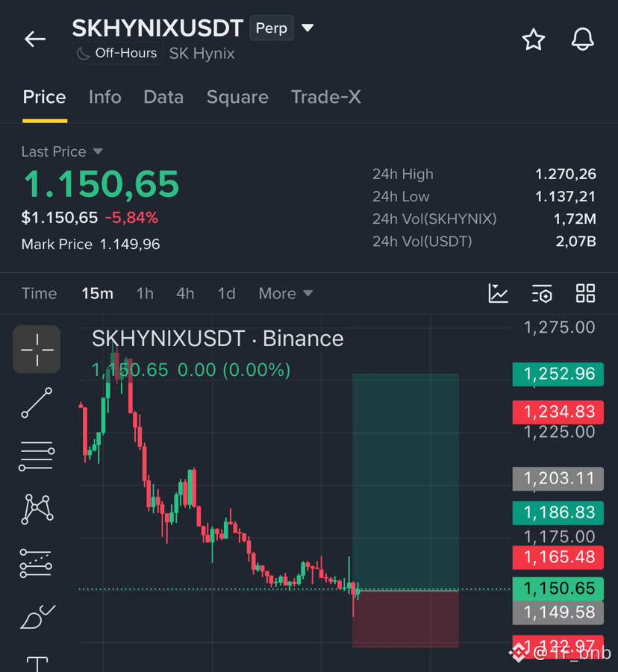Click the 1,165.48 red price label
The width and height of the screenshot is (618, 672).
pos(558,558)
